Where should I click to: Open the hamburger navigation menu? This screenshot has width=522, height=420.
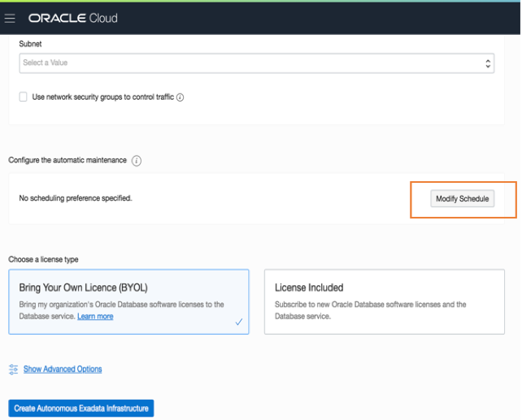click(10, 19)
